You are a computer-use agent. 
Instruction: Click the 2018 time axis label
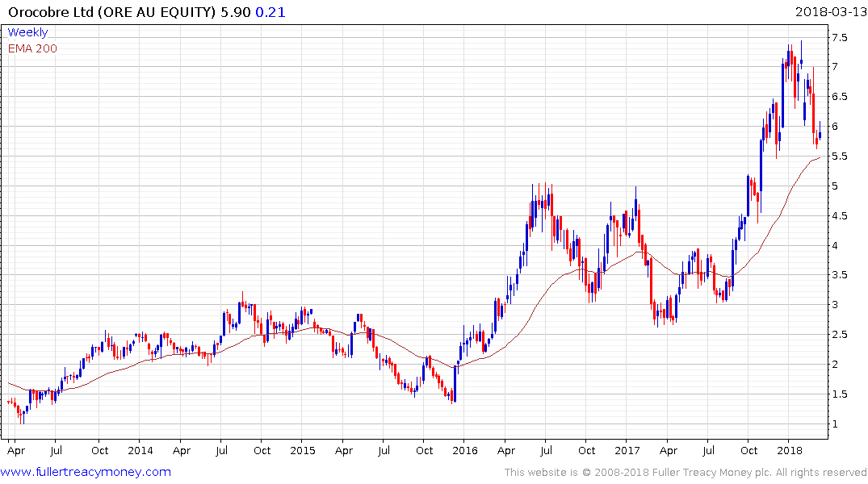click(790, 450)
